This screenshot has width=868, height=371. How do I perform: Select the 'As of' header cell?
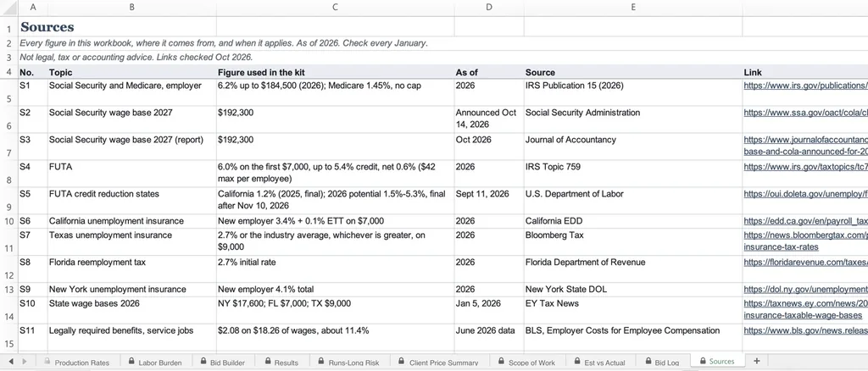click(489, 72)
